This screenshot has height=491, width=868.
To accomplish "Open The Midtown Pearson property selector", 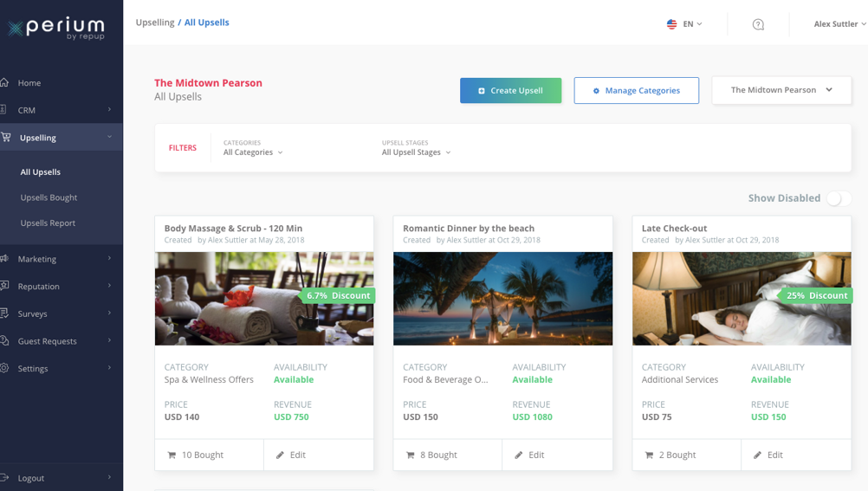I will click(781, 90).
